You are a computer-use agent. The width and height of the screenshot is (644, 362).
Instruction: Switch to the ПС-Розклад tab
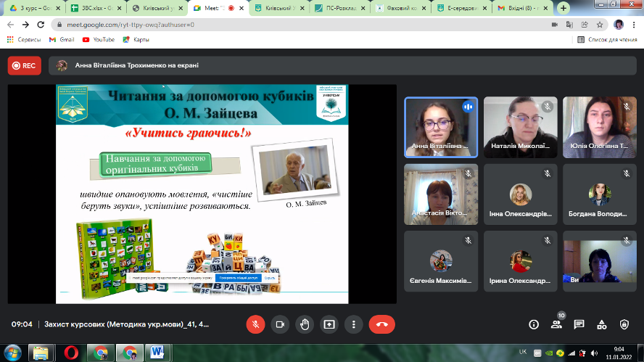tap(339, 8)
